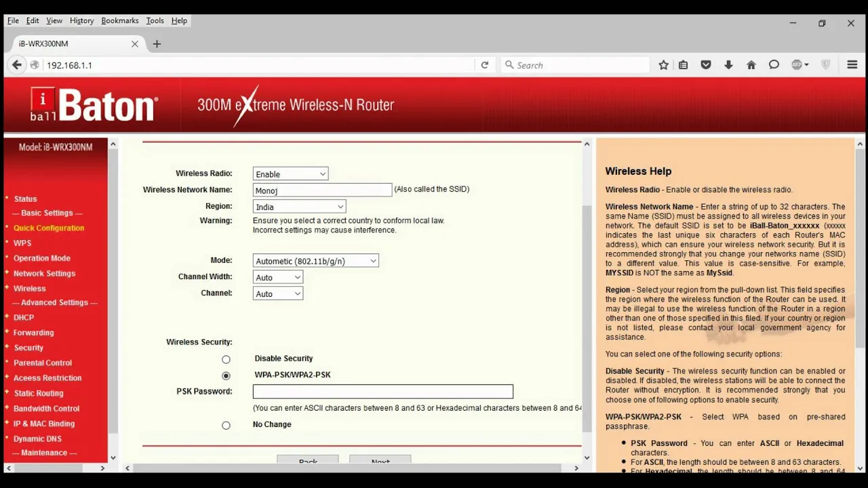
Task: Open the Region dropdown showing India
Action: [x=299, y=207]
